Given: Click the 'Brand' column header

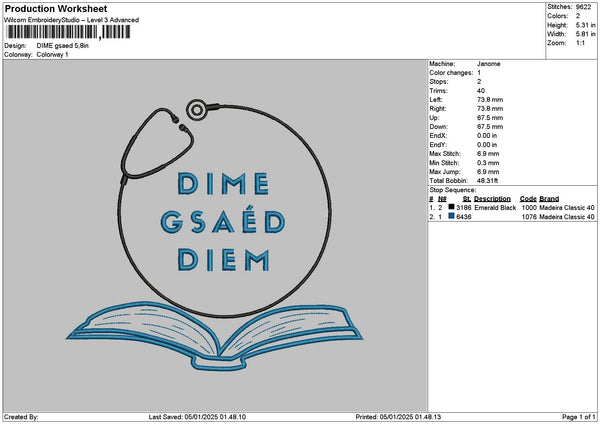Looking at the screenshot, I should [x=549, y=199].
